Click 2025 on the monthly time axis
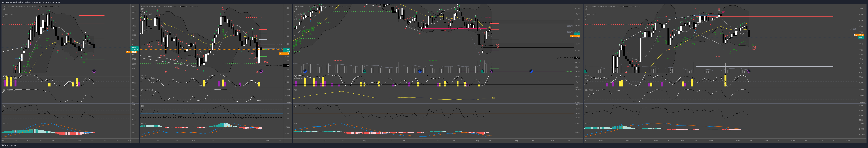The width and height of the screenshot is (868, 148). 104,141
